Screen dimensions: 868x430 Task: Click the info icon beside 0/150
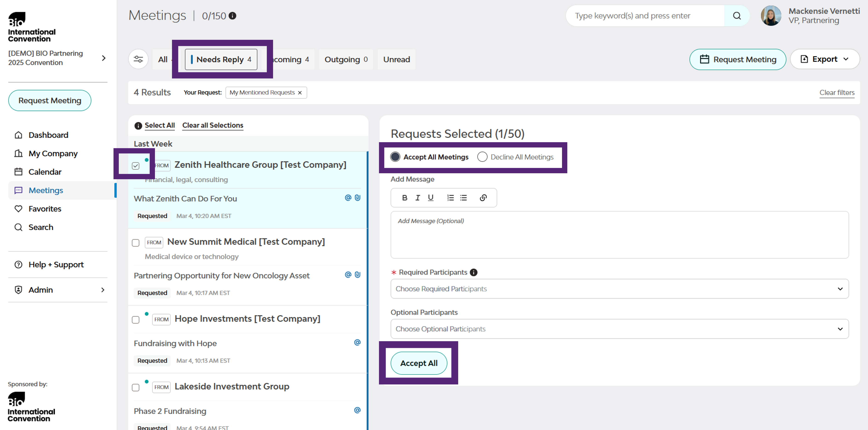[233, 16]
